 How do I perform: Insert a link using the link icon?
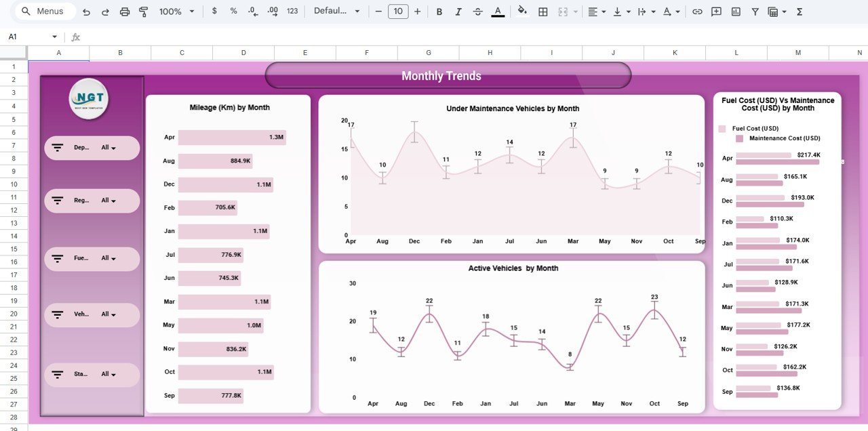click(x=696, y=12)
